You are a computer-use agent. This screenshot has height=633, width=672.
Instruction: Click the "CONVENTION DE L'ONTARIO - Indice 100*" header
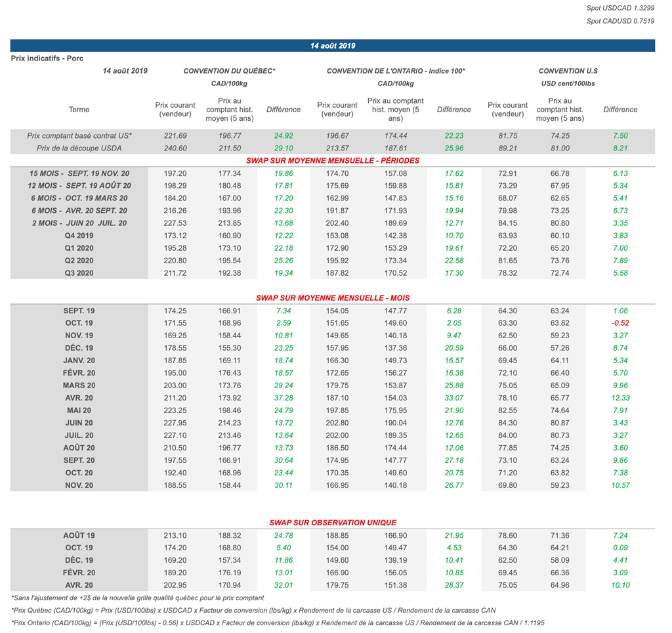pyautogui.click(x=396, y=71)
